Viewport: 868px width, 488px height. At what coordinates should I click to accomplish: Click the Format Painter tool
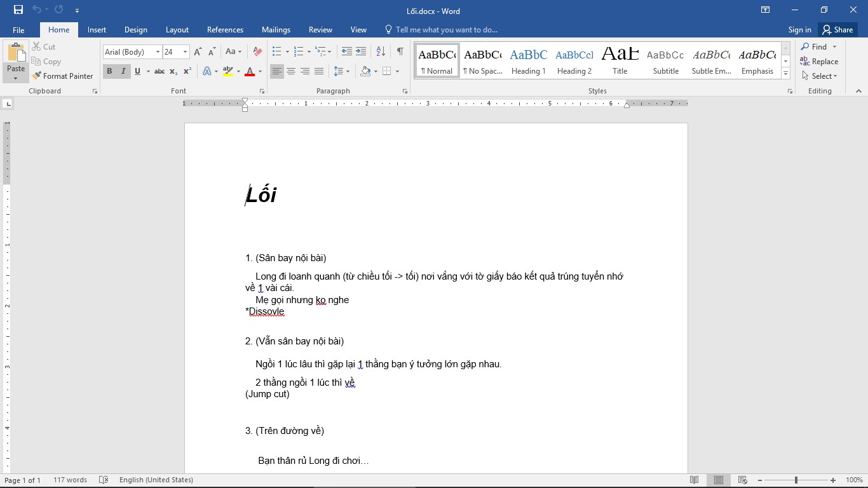click(x=62, y=76)
